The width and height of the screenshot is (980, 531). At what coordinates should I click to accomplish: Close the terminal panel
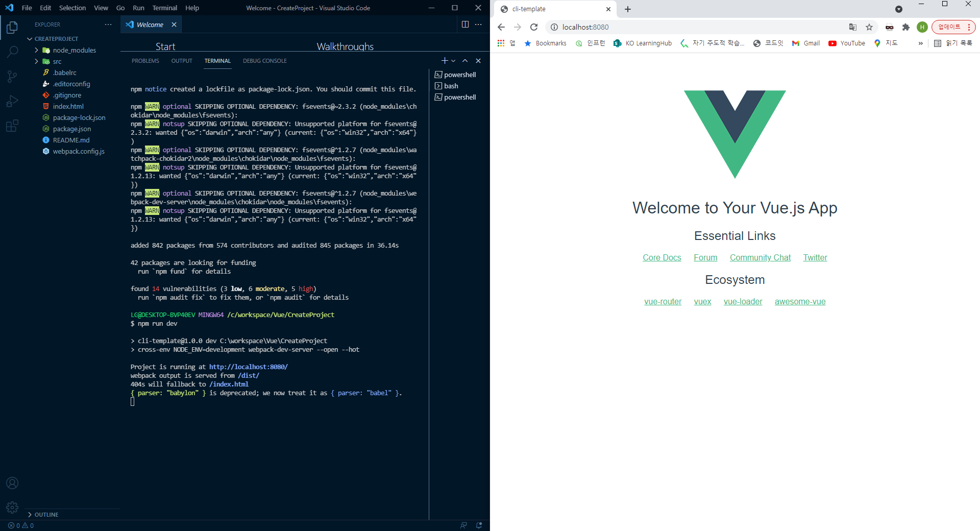(x=478, y=61)
